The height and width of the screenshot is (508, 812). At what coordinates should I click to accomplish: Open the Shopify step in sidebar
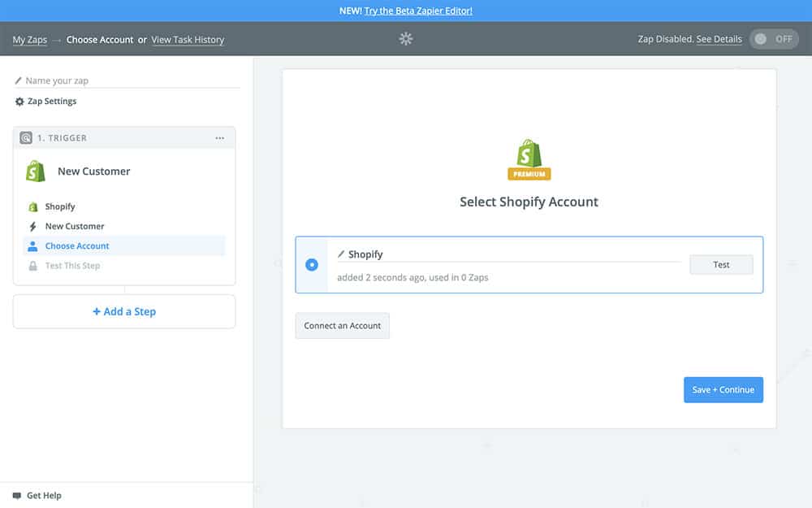coord(60,207)
